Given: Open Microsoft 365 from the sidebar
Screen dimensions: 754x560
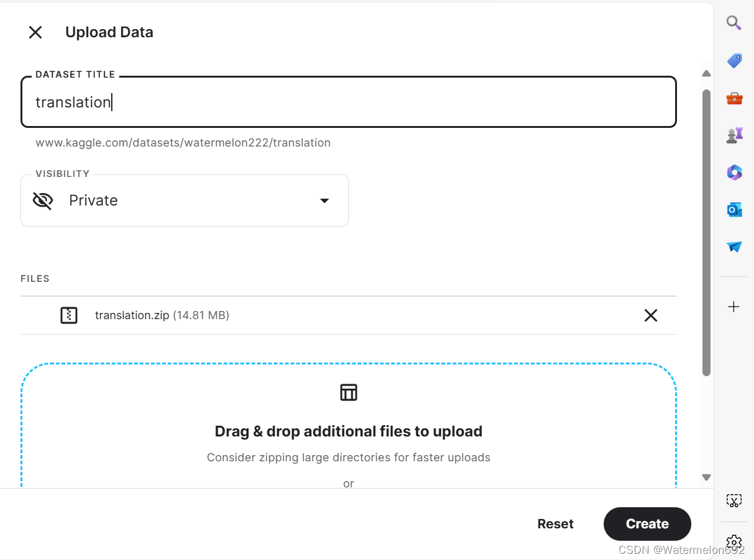Looking at the screenshot, I should click(734, 172).
